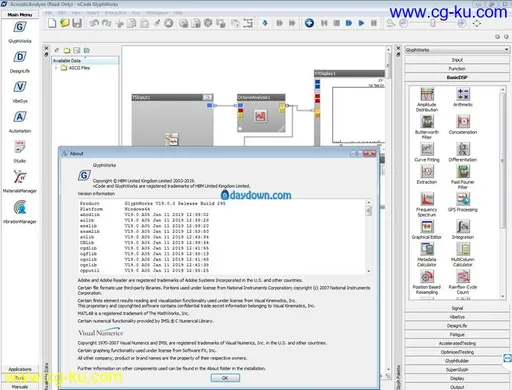
Task: Click the zoom slider in toolbar
Action: click(433, 23)
